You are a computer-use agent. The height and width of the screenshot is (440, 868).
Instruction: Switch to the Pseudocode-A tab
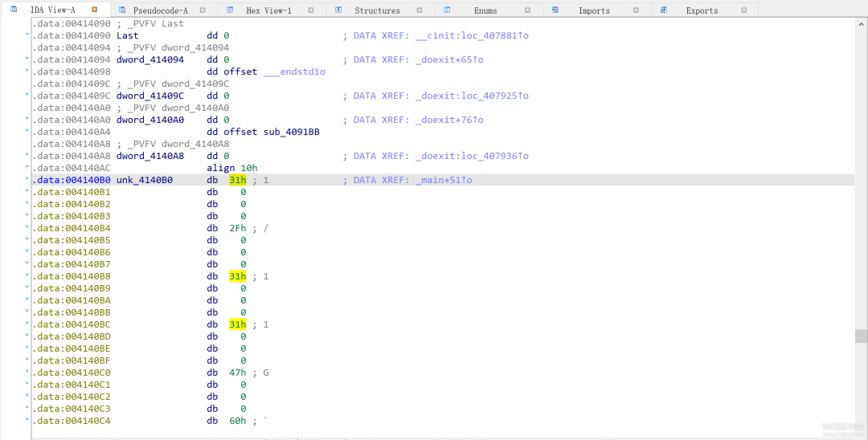coord(162,10)
